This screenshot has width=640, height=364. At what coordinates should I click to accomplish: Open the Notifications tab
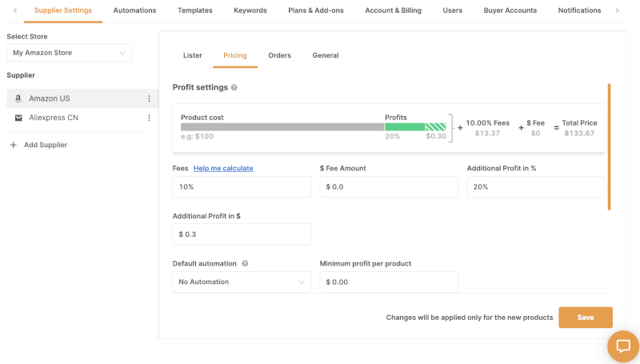pyautogui.click(x=579, y=10)
